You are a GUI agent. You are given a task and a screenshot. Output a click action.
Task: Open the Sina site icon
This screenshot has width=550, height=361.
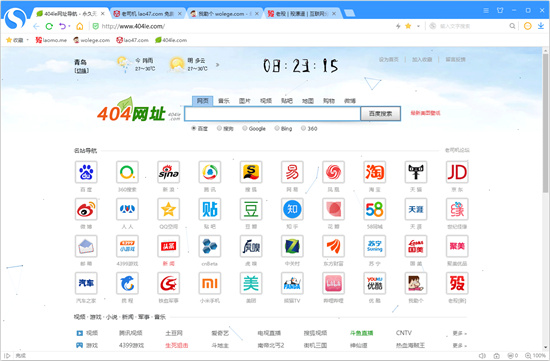click(168, 172)
